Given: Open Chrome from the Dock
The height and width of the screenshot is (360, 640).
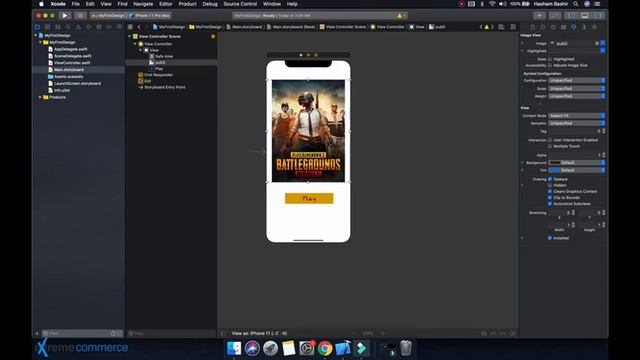Looking at the screenshot, I should click(x=325, y=348).
